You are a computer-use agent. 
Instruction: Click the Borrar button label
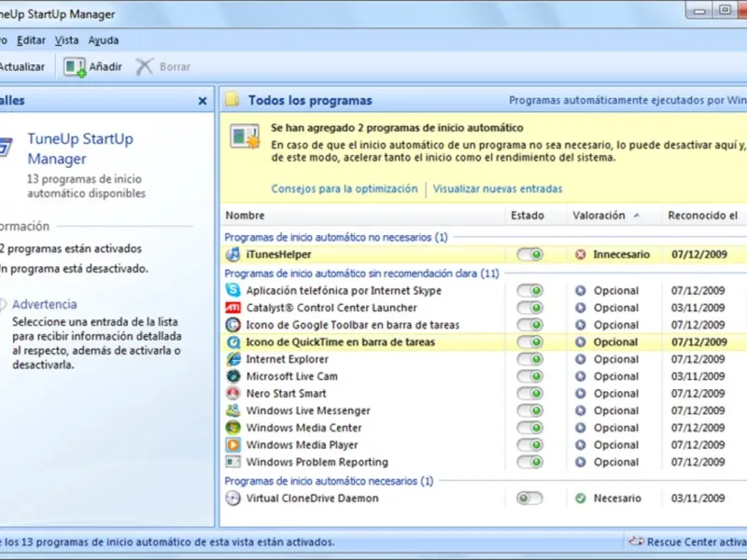(x=175, y=66)
